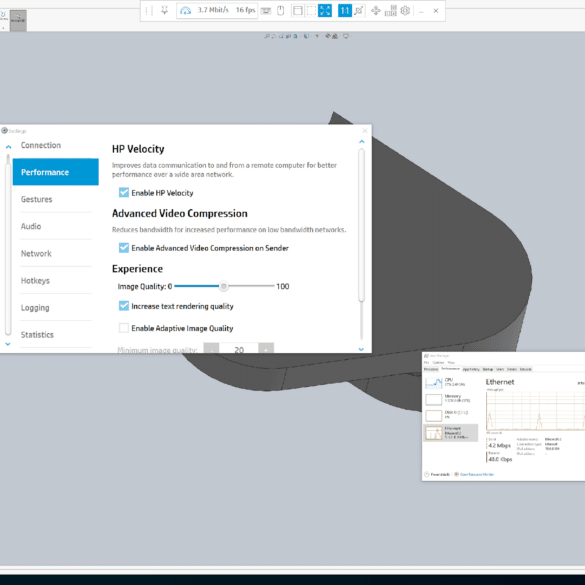Open settings via the toolbar gear icon
The width and height of the screenshot is (585, 585).
[x=405, y=10]
